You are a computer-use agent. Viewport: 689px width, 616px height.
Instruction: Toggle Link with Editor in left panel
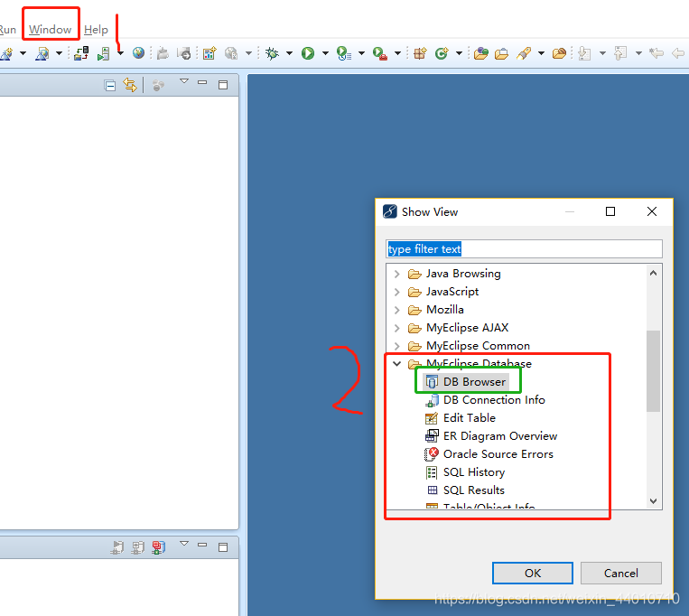coord(130,85)
